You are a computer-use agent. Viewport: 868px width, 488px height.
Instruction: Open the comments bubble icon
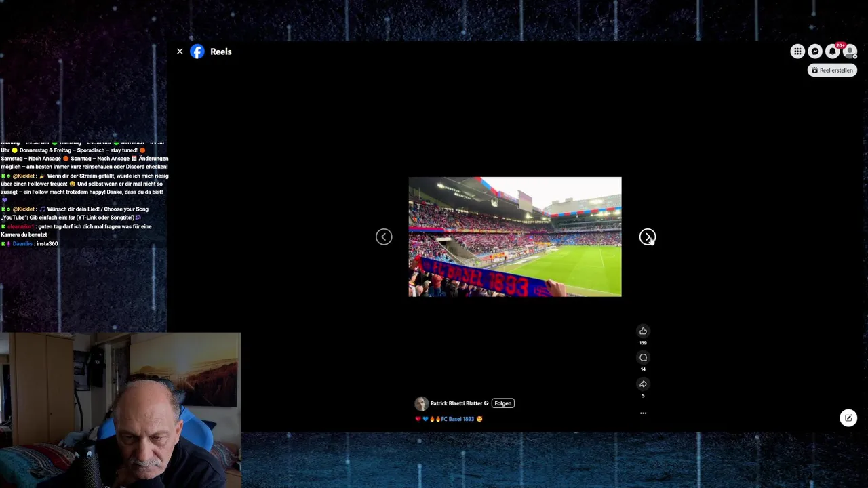[643, 358]
